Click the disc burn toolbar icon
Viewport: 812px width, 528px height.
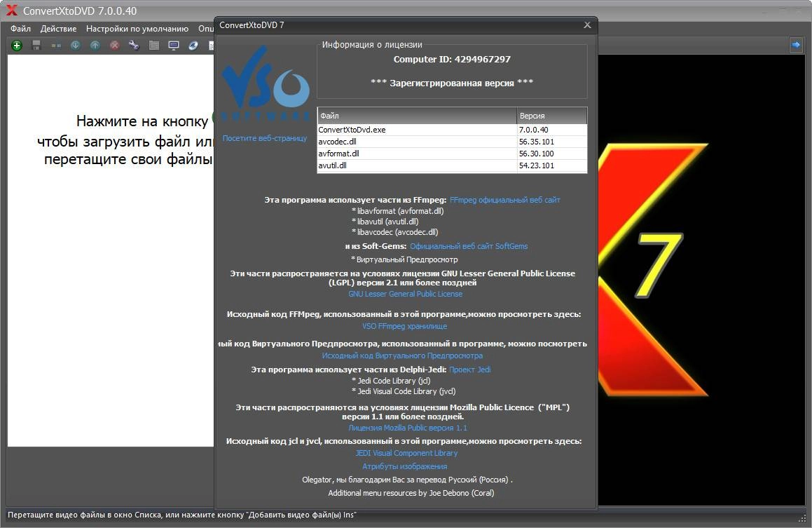pyautogui.click(x=193, y=46)
